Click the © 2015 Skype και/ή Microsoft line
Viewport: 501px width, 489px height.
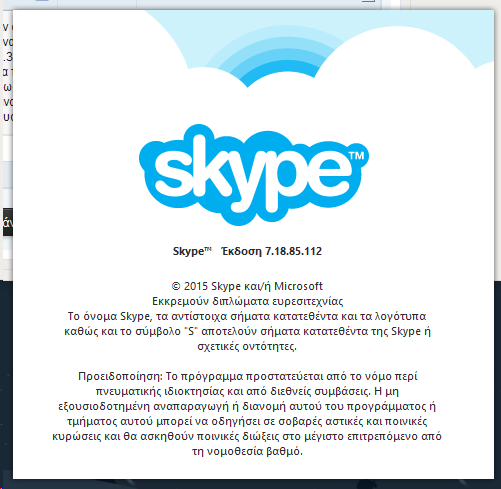247,286
